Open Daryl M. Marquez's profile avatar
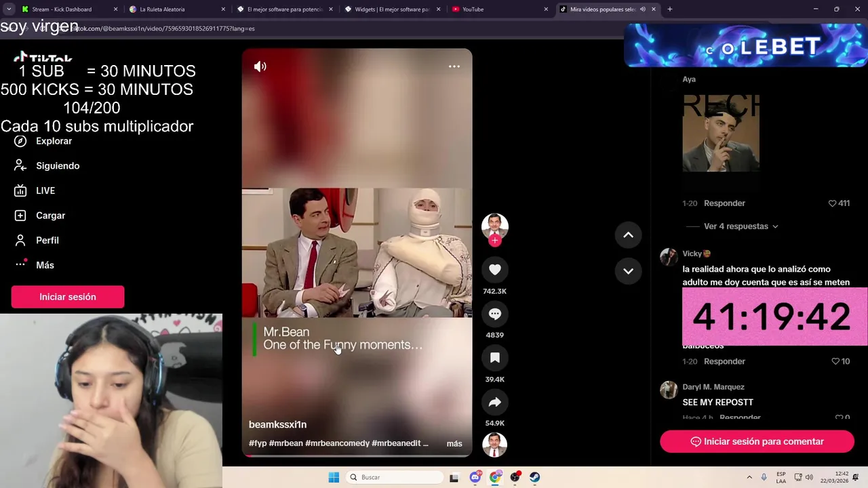The image size is (868, 488). [669, 390]
